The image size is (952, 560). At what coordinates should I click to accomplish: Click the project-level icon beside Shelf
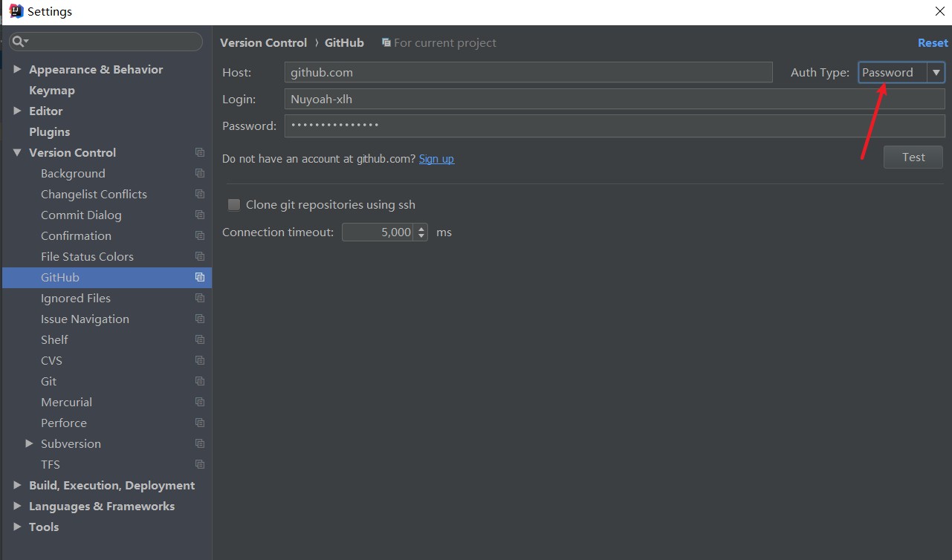(200, 339)
